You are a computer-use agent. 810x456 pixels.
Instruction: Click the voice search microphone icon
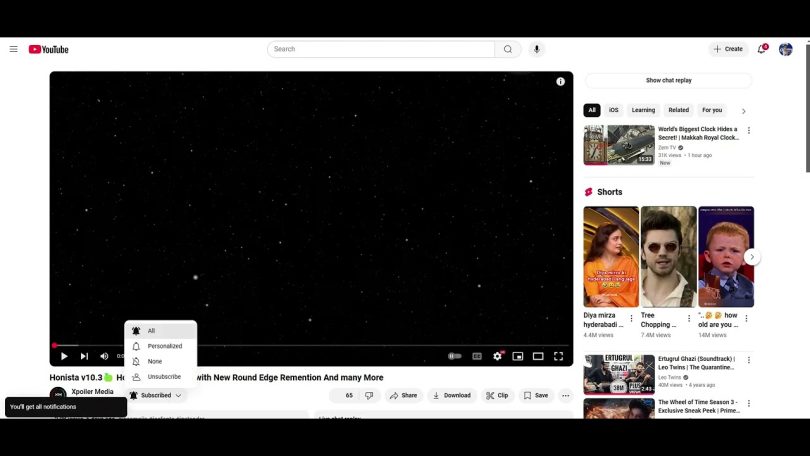[x=537, y=49]
